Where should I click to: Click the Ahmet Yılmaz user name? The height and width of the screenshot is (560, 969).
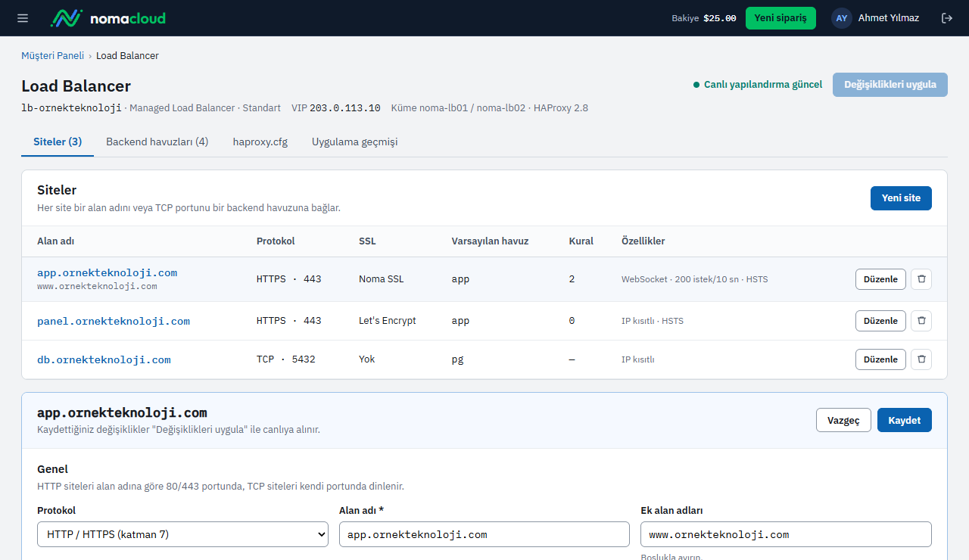coord(889,18)
